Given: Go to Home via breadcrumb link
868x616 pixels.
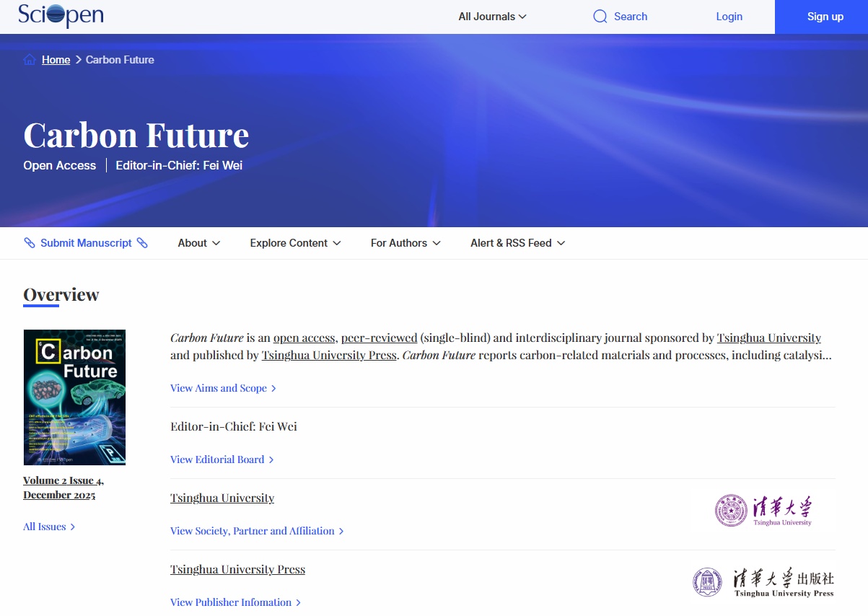Looking at the screenshot, I should pyautogui.click(x=56, y=60).
